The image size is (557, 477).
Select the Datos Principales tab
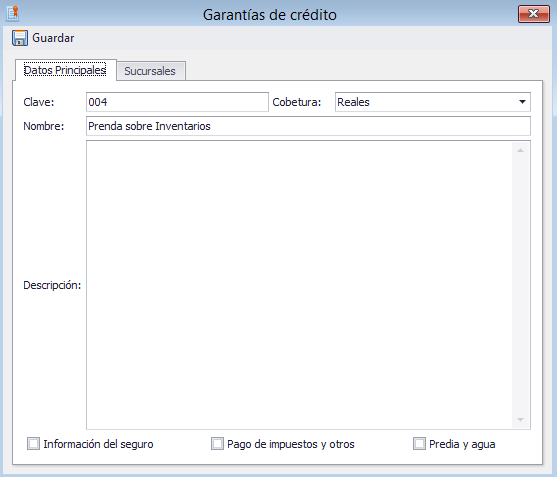(x=65, y=70)
